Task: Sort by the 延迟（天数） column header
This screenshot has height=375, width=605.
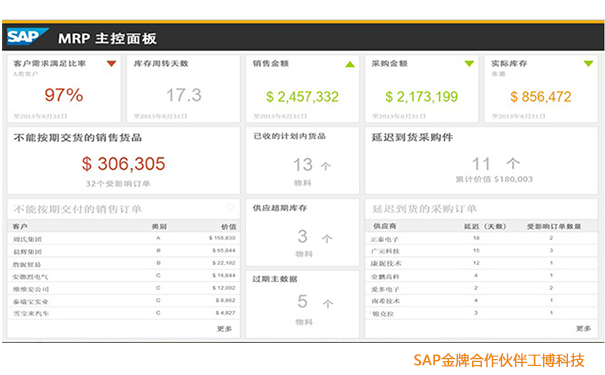Action: tap(485, 226)
